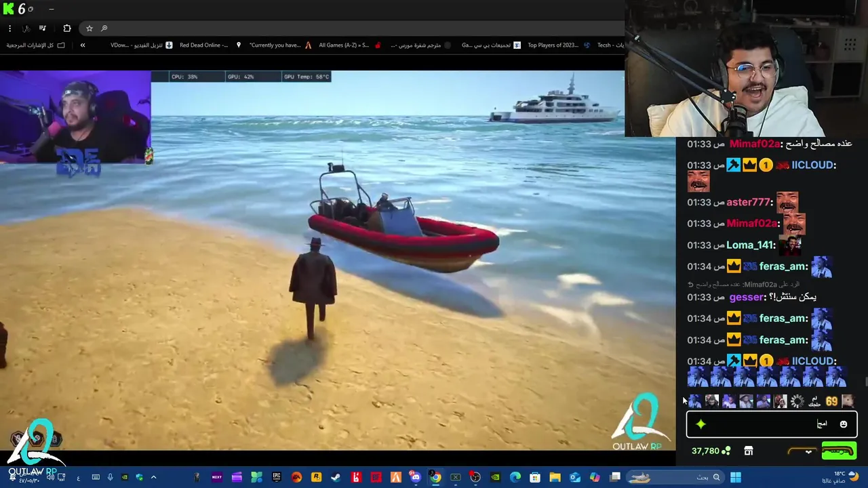Open the media control playlist icon
This screenshot has width=868, height=488.
click(43, 28)
